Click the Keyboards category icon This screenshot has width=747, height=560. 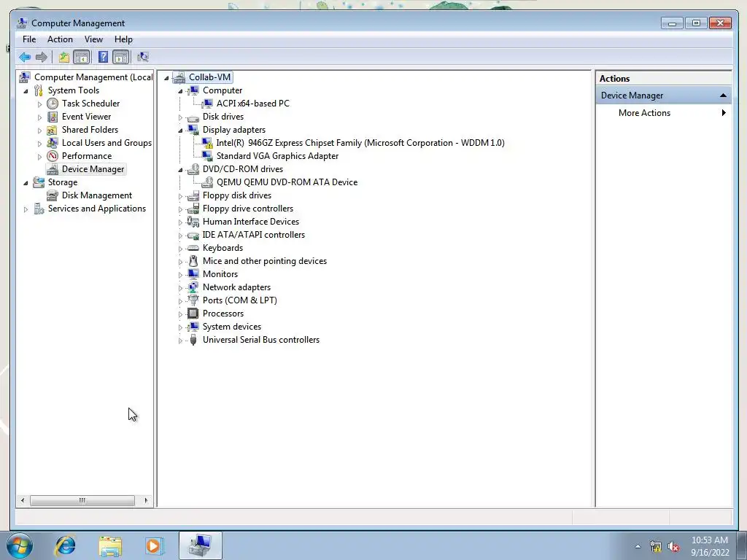[193, 248]
